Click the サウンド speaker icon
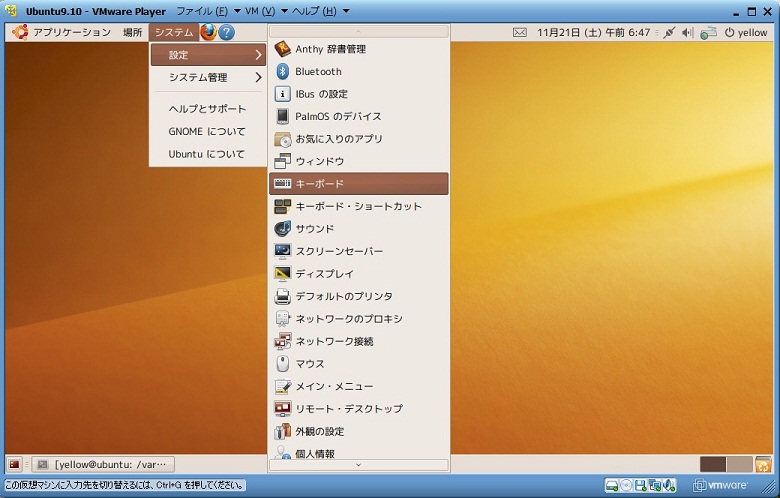Screen dimensions: 780x498 (283, 228)
